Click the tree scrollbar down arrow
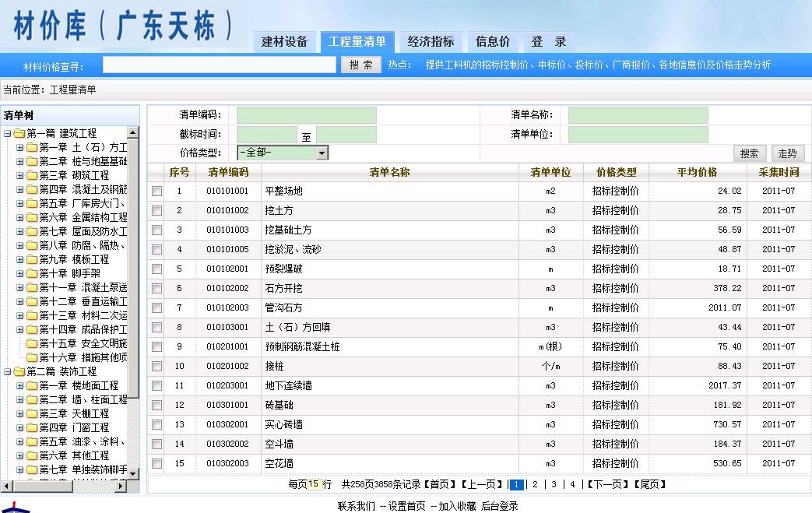812x513 pixels. point(132,473)
